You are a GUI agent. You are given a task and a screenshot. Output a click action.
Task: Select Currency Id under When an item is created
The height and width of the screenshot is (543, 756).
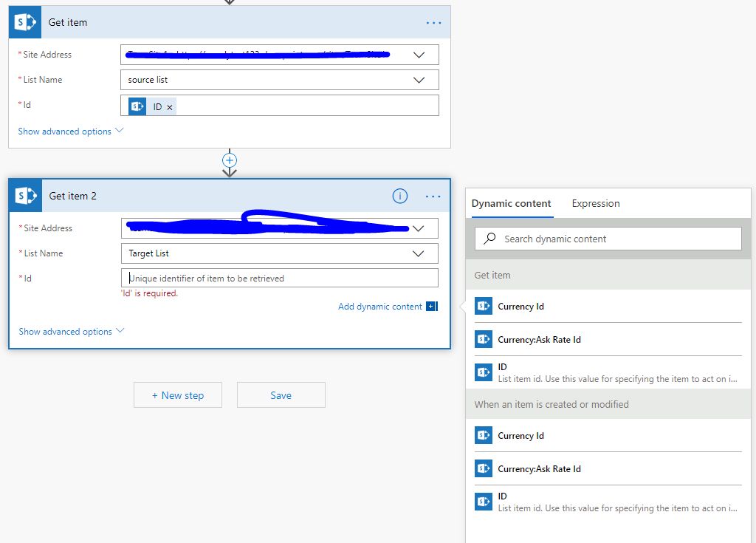click(x=608, y=435)
